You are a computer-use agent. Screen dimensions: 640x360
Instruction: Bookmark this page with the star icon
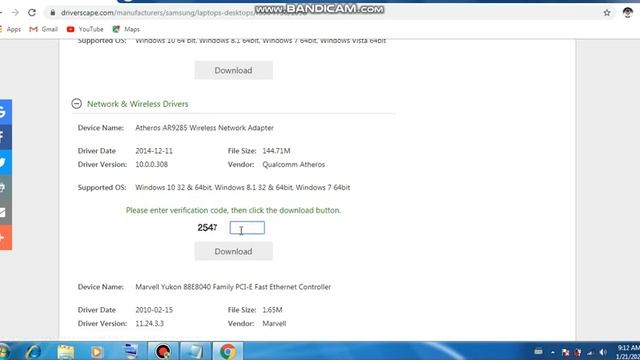(607, 13)
